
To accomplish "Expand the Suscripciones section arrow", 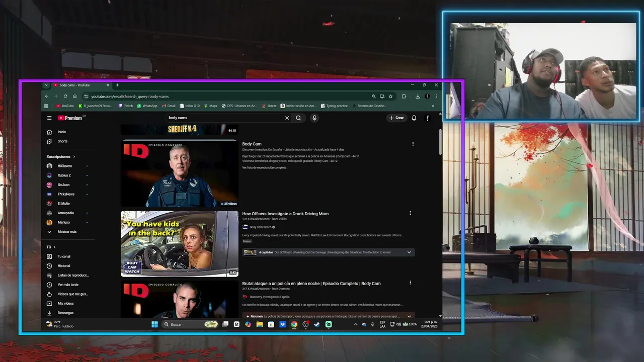I will [x=74, y=157].
